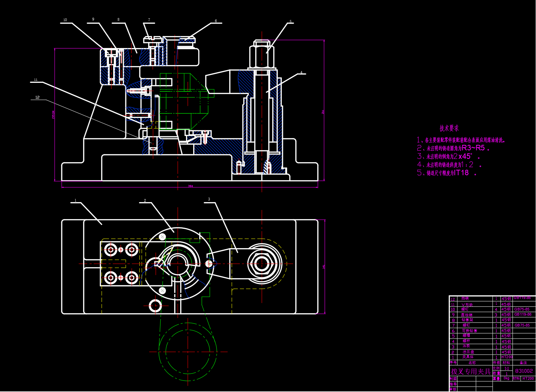Click balloon number 10 in section view
This screenshot has width=536, height=392.
tap(65, 20)
